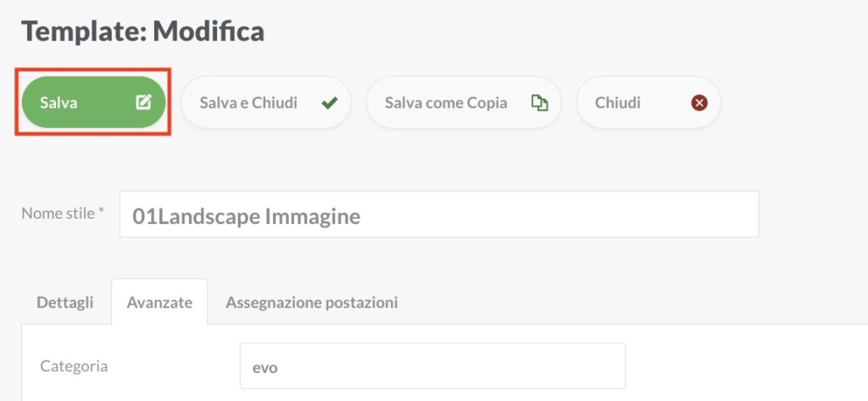The image size is (868, 401).
Task: Click empty Avanzate panel area below Categoria label
Action: (111, 391)
